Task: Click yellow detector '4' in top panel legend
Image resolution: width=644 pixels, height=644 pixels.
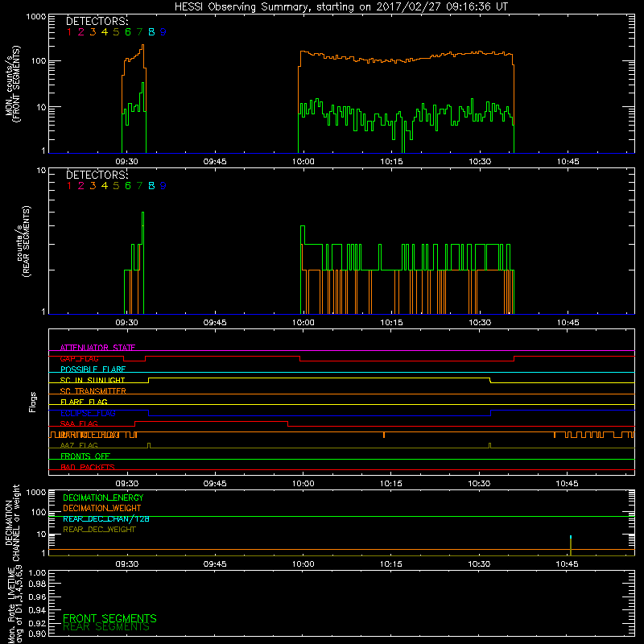Action: pyautogui.click(x=105, y=32)
